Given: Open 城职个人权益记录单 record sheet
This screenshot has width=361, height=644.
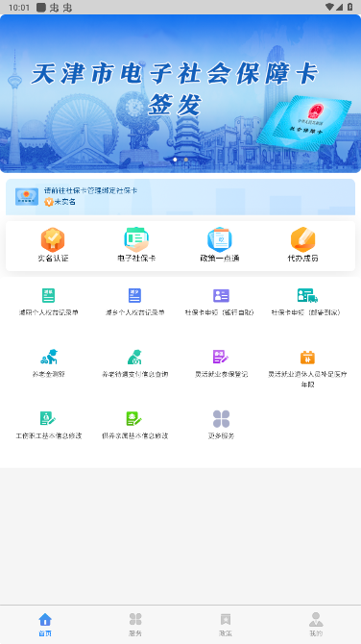Looking at the screenshot, I should click(x=48, y=302).
